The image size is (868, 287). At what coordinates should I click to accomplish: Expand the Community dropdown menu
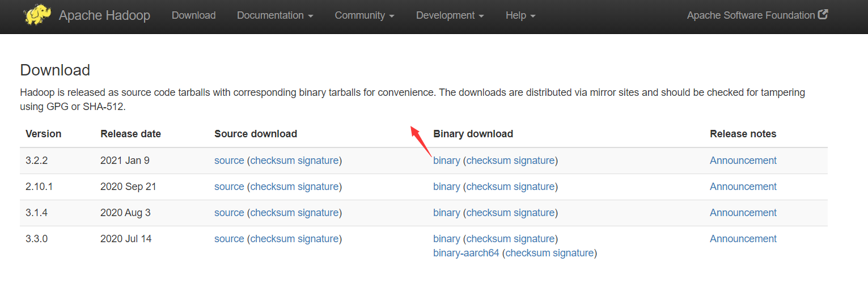(x=365, y=15)
